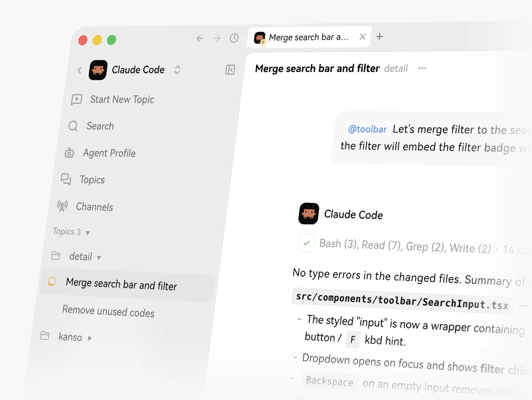
Task: Add a new tab with the plus icon
Action: [x=379, y=37]
